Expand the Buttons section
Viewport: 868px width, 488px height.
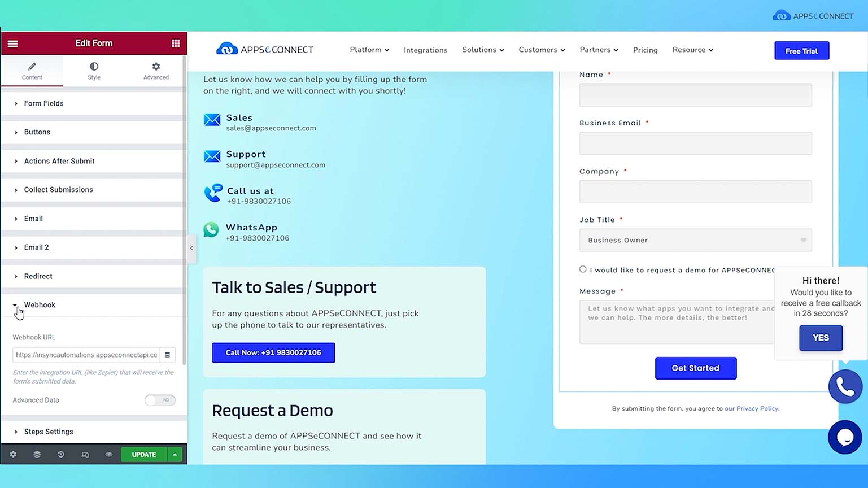pyautogui.click(x=94, y=132)
